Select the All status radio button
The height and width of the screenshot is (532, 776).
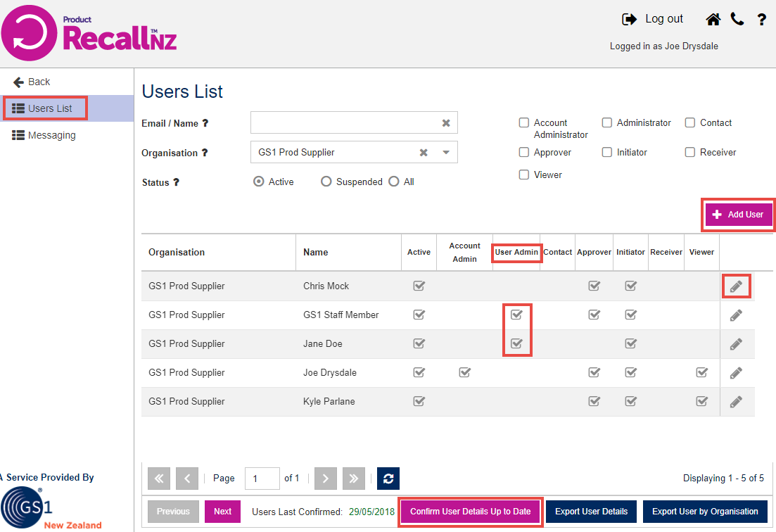393,182
